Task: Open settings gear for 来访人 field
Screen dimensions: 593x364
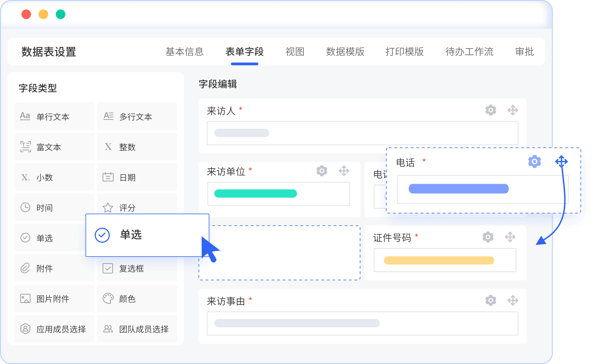Action: click(491, 110)
